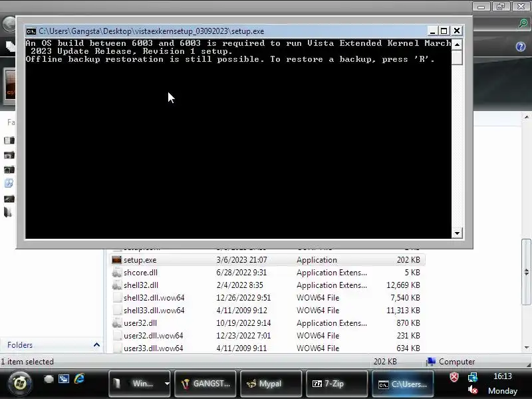Viewport: 532px width, 399px height.
Task: Select the file name 'user33.dll.wow64'
Action: [154, 348]
